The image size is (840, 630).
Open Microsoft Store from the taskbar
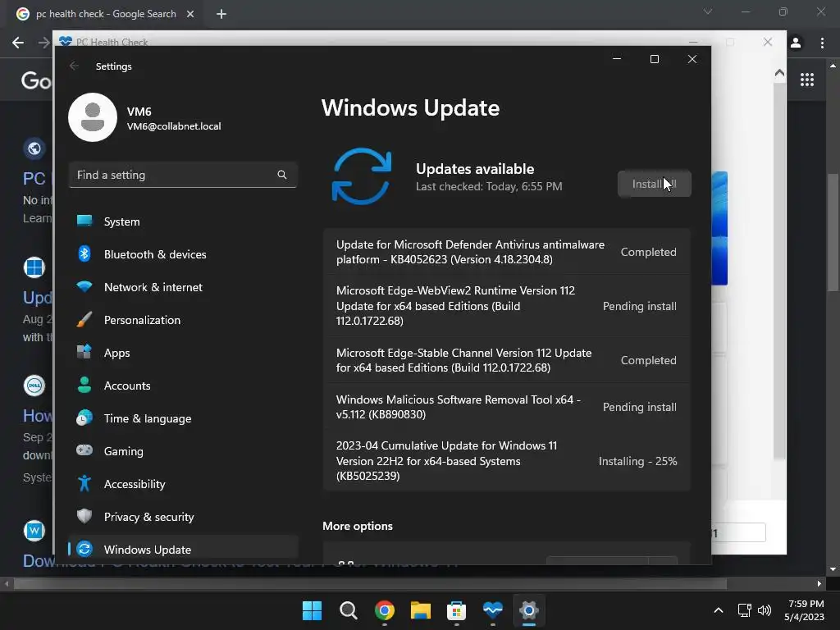(456, 610)
